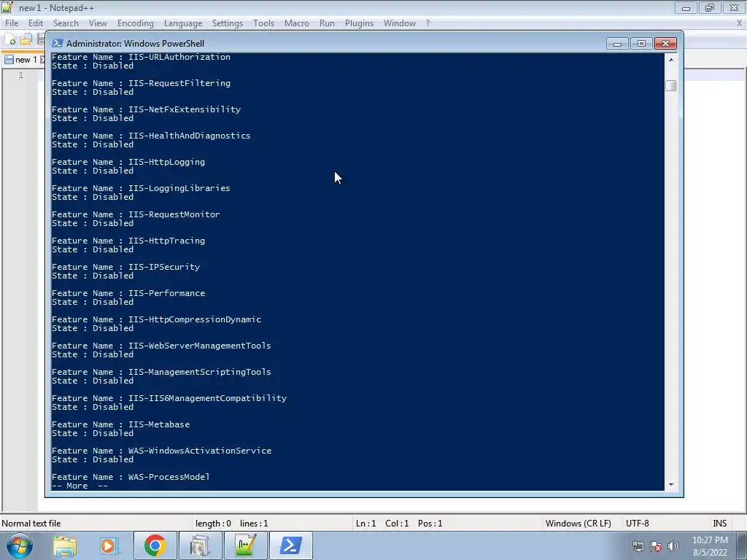Open the Macro menu in Notepad++
Screen dimensions: 747x560
296,23
